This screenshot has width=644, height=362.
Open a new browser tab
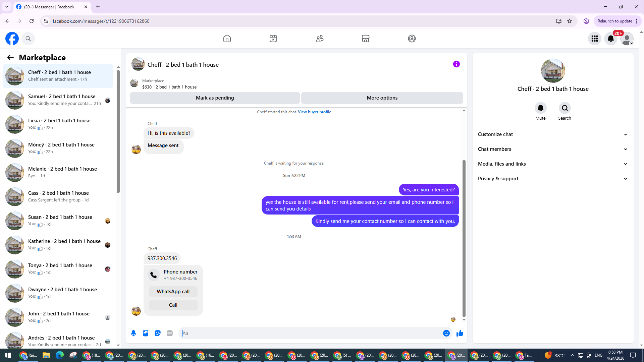pyautogui.click(x=98, y=7)
